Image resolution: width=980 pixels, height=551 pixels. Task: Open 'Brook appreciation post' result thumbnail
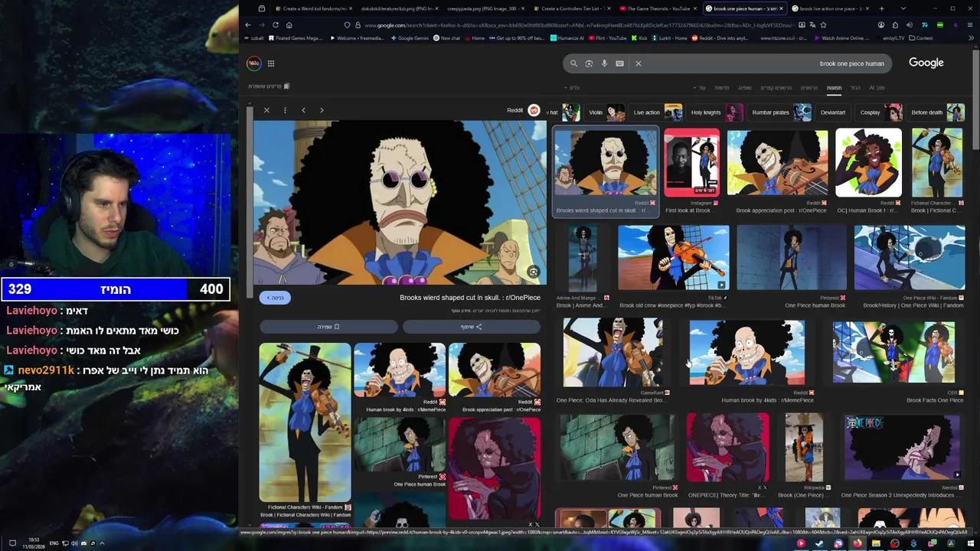(x=777, y=162)
